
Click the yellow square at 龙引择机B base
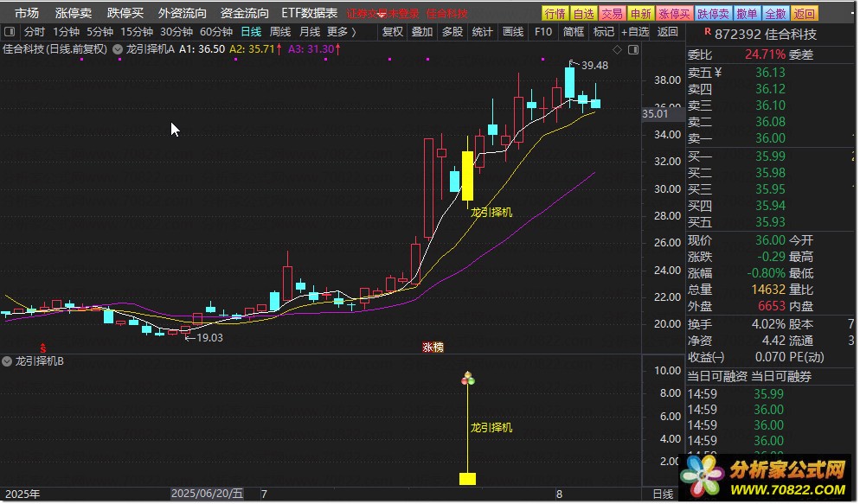[x=468, y=479]
